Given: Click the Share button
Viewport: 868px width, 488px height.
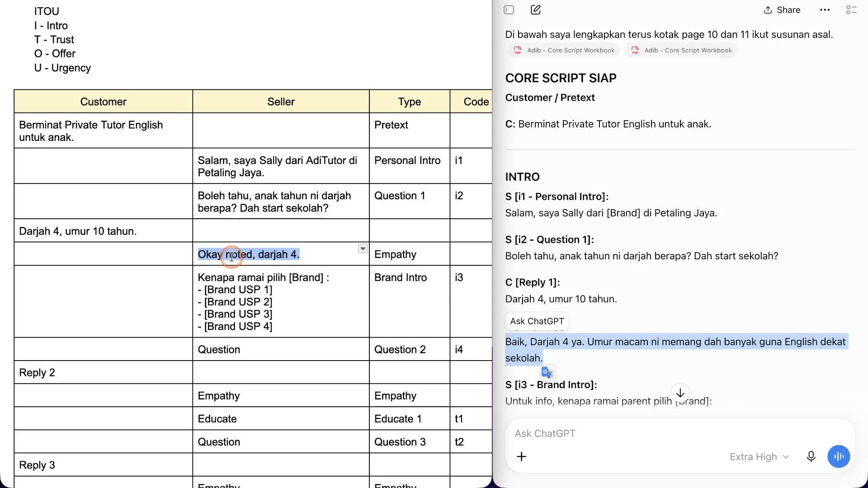Looking at the screenshot, I should pos(782,10).
